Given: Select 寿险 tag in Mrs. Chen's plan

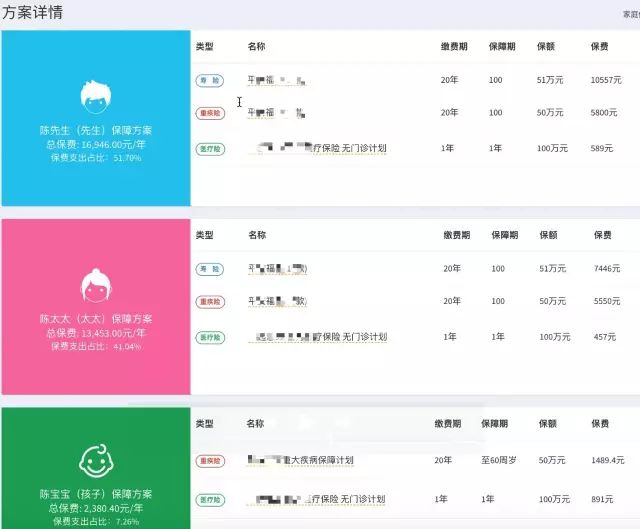Looking at the screenshot, I should pos(210,269).
